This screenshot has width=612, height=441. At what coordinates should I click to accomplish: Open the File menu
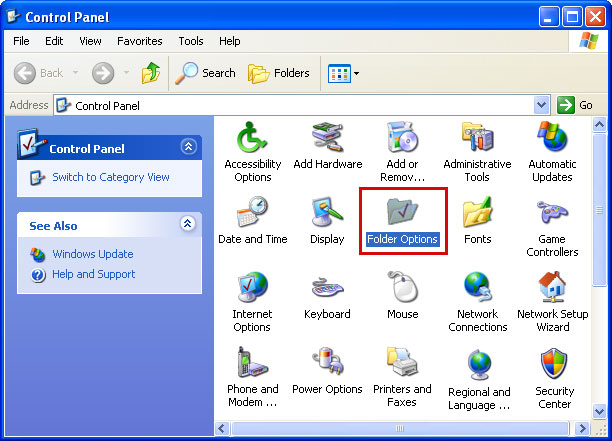pos(21,41)
